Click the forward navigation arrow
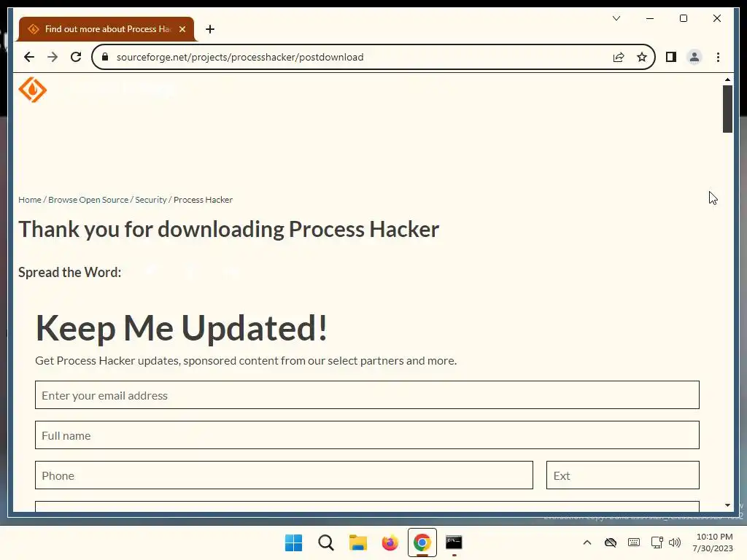 (x=53, y=57)
